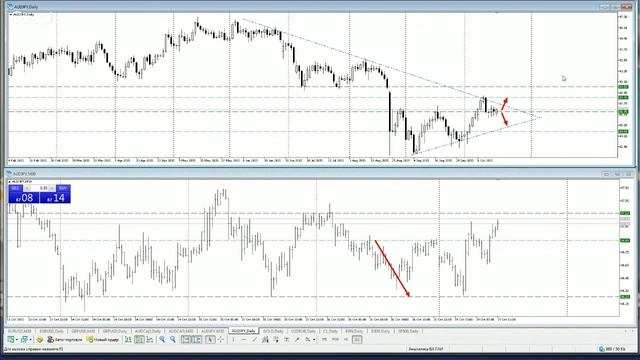Click the lot volume input field
This screenshot has height=360, width=640.
40,188
